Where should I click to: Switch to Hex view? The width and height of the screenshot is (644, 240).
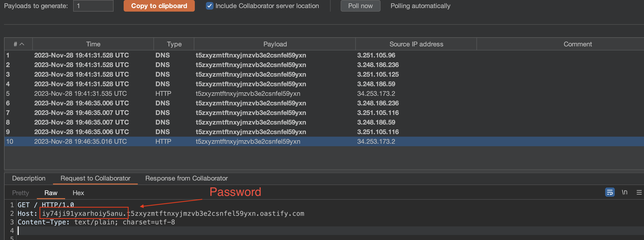point(78,193)
